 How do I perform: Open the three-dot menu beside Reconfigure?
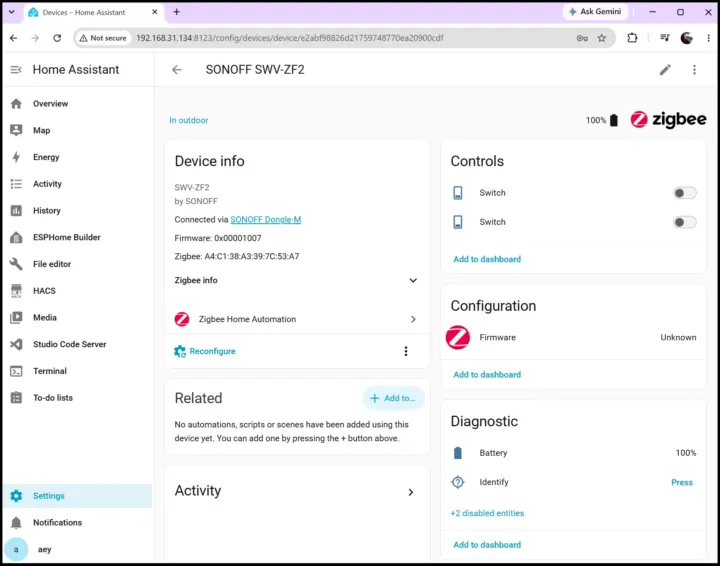point(405,351)
